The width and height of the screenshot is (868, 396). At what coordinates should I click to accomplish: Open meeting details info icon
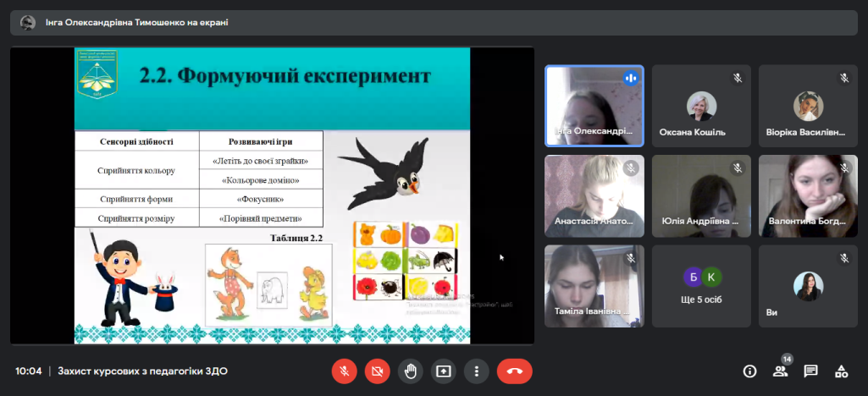(750, 371)
